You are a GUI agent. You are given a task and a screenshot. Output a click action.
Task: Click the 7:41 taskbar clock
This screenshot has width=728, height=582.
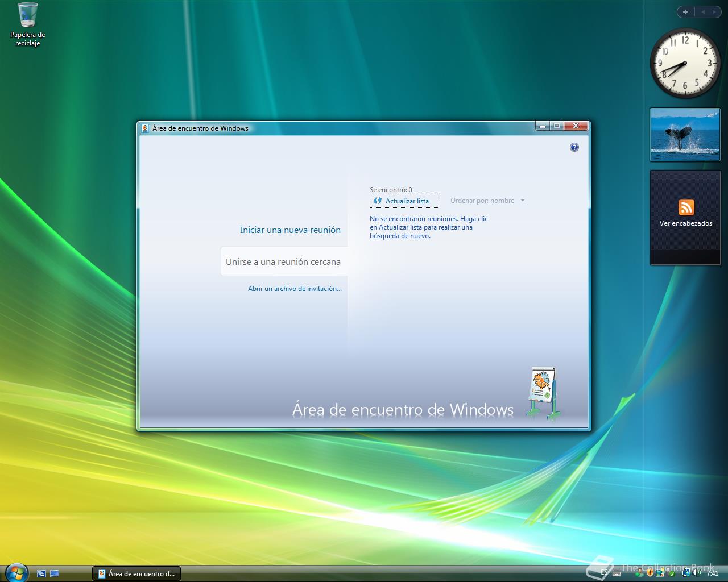[x=713, y=573]
